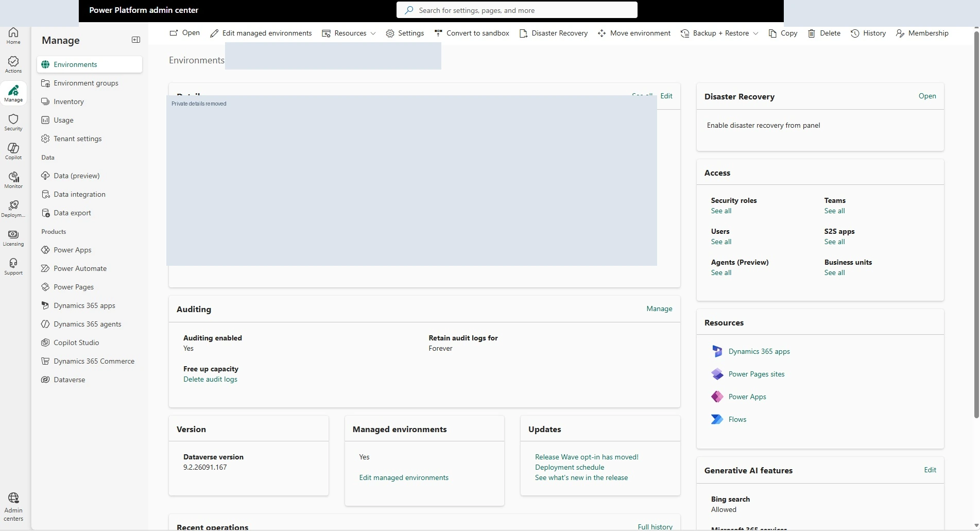Collapse the Manage navigation pane

coord(136,40)
